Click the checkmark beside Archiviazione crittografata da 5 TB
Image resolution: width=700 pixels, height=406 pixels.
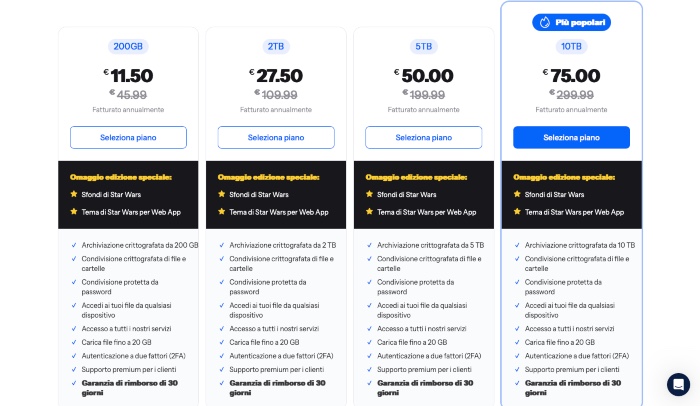point(370,245)
